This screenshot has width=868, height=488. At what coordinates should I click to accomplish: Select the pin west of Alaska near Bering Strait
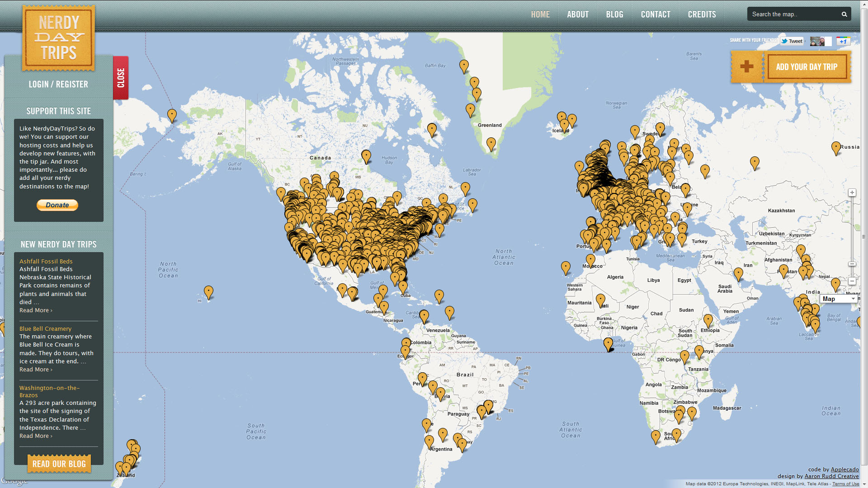point(172,116)
